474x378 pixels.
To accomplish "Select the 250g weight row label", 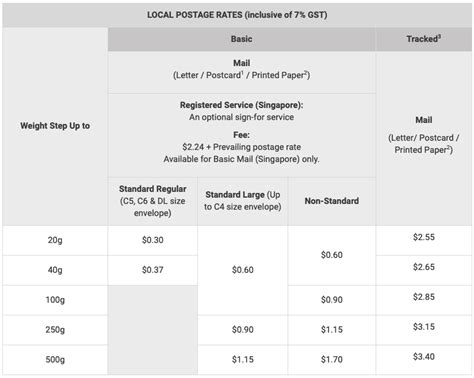I will (55, 329).
